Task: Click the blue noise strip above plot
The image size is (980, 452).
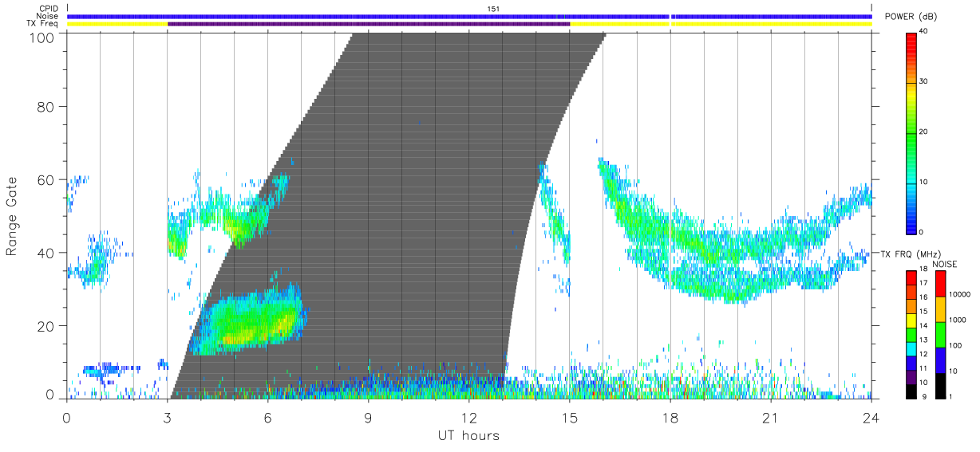Action: [469, 16]
